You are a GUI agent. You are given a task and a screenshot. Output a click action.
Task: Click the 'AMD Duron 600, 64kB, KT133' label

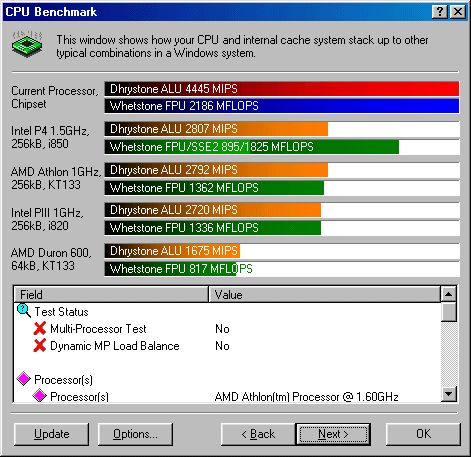(x=51, y=259)
